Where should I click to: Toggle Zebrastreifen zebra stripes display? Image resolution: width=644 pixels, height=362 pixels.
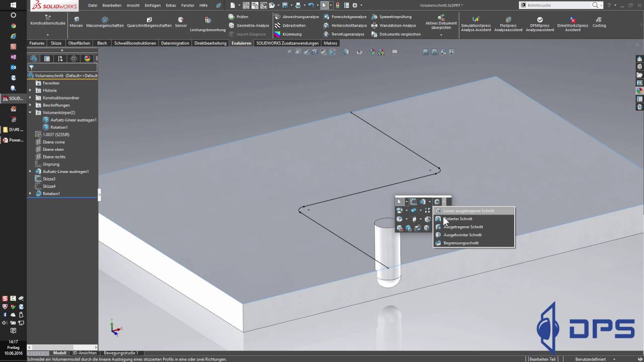point(290,25)
